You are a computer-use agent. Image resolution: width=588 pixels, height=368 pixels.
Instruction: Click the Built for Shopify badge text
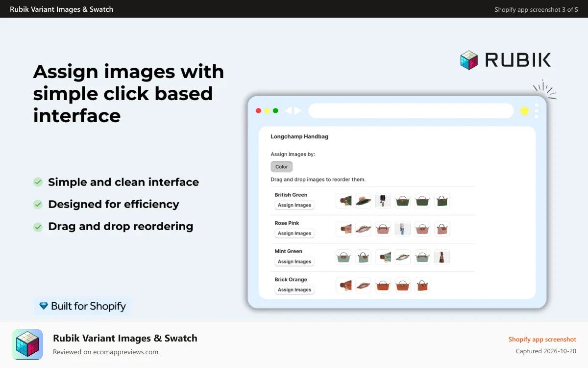pyautogui.click(x=88, y=306)
